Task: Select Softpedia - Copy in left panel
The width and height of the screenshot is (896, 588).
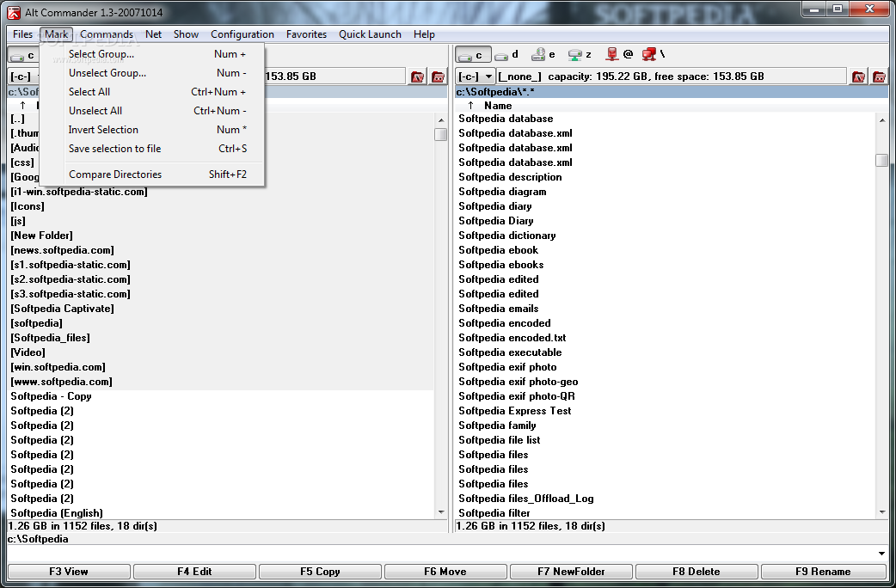Action: coord(51,396)
